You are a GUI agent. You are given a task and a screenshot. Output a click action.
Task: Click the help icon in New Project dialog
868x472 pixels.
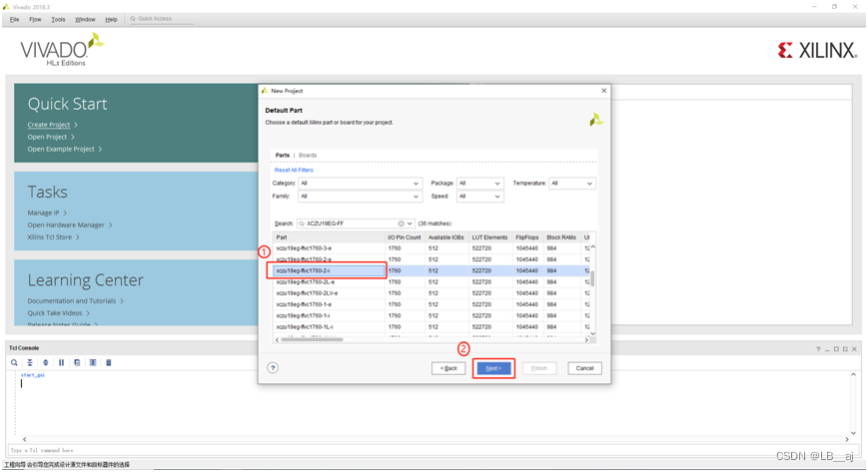pyautogui.click(x=273, y=368)
